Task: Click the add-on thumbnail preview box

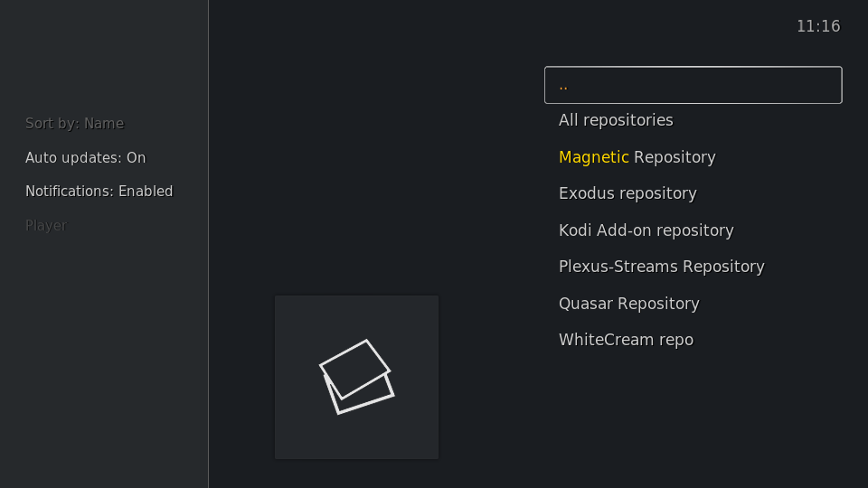Action: [x=356, y=378]
